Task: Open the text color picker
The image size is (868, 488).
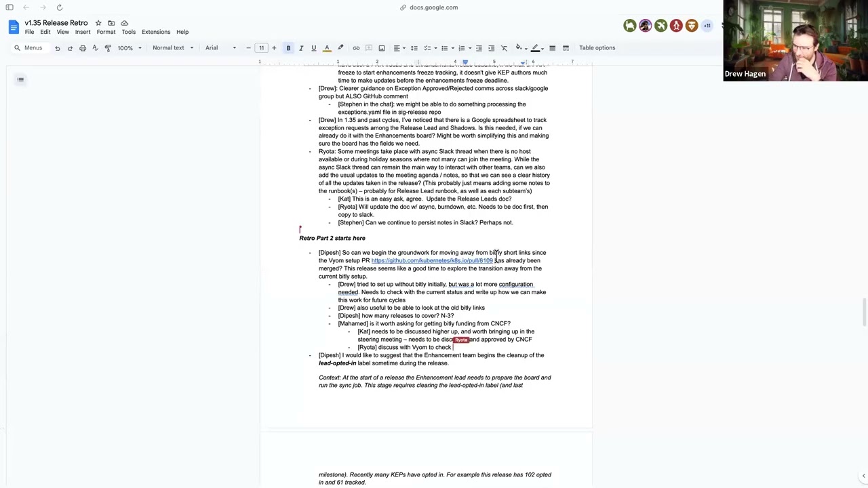Action: (x=327, y=48)
